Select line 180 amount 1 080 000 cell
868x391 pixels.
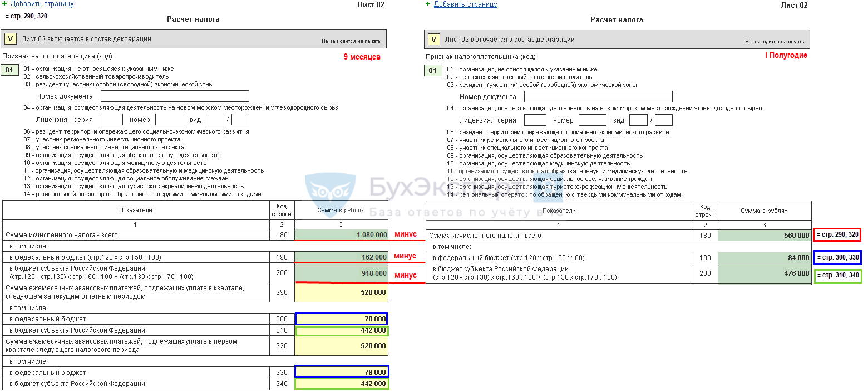point(341,235)
